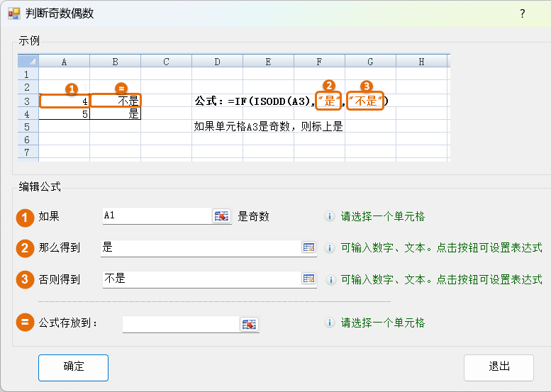Image resolution: width=551 pixels, height=392 pixels.
Task: Click info icon on '那么得到' row
Action: point(329,248)
